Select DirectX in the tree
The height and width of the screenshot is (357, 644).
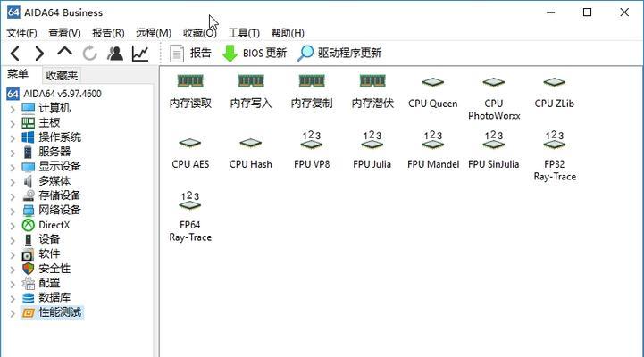pyautogui.click(x=46, y=225)
